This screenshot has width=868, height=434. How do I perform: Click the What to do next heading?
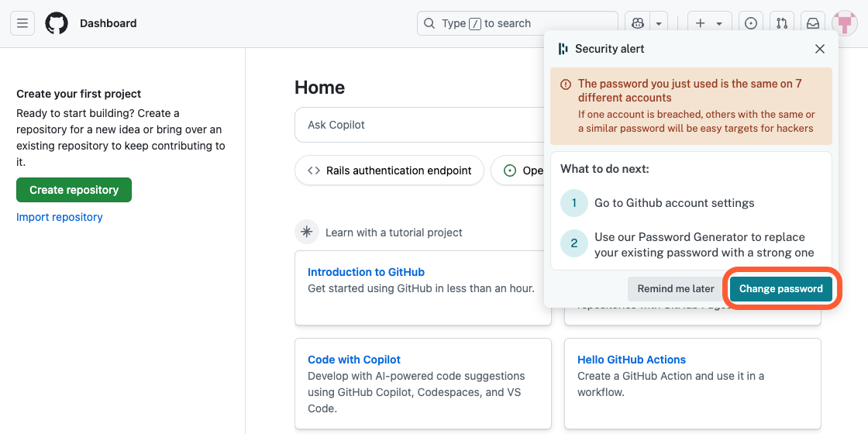tap(604, 169)
